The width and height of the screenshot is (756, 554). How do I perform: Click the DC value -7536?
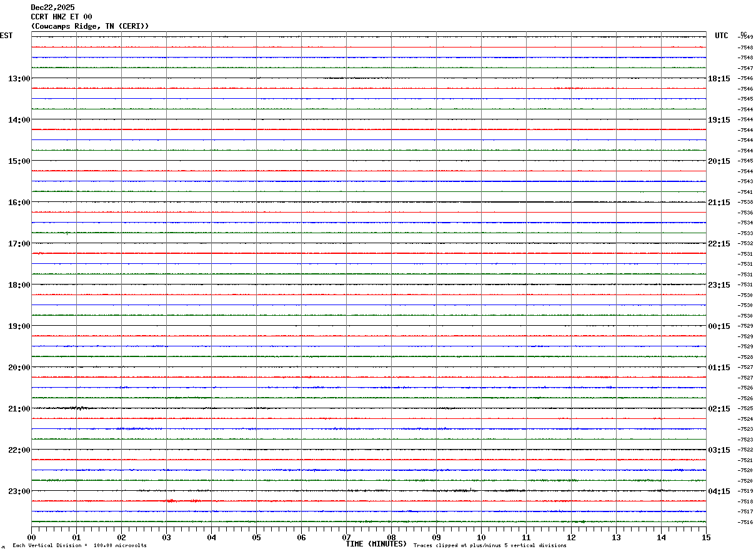click(745, 213)
